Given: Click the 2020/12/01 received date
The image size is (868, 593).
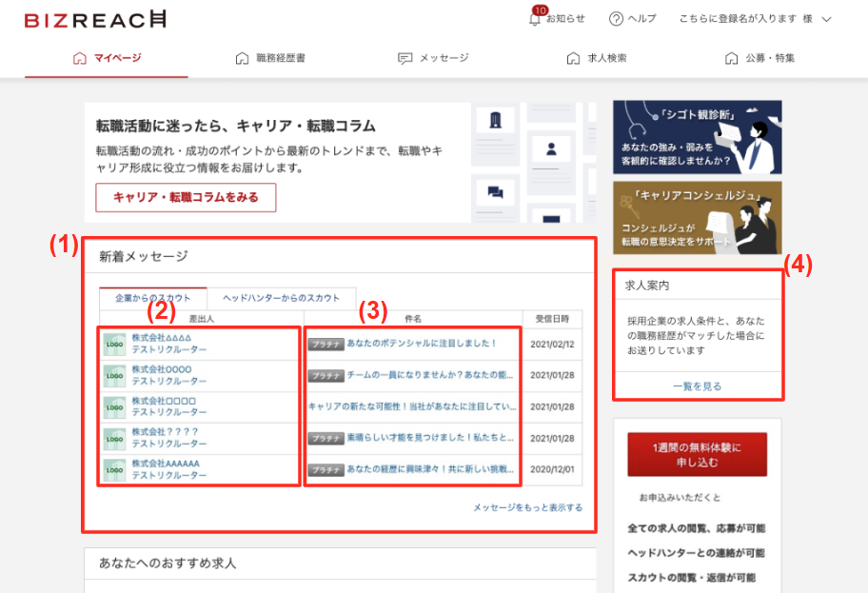Looking at the screenshot, I should point(552,469).
